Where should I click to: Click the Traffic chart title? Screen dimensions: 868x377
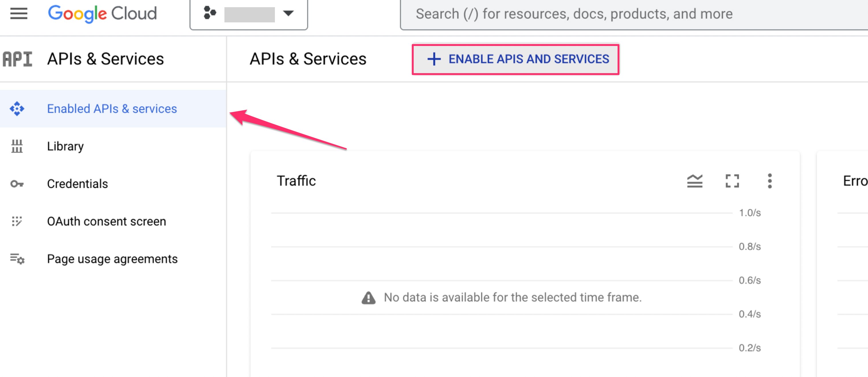point(296,181)
